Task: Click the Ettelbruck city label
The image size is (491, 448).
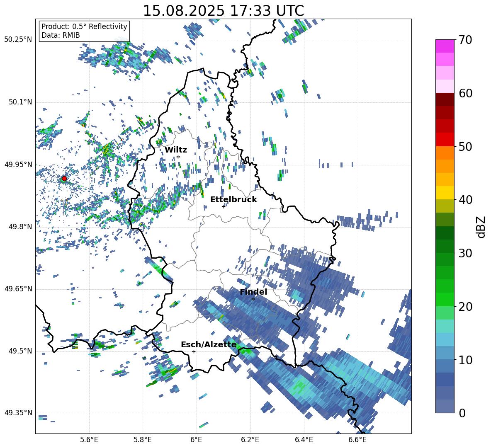Action: tap(233, 200)
